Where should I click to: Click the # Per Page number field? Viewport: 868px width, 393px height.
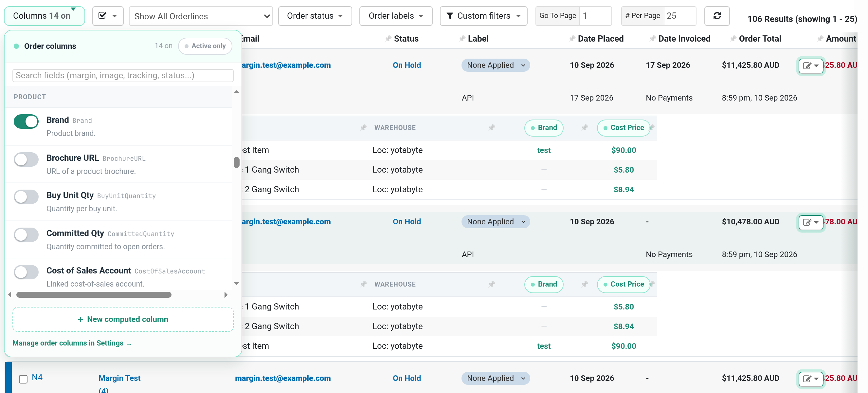(x=680, y=16)
